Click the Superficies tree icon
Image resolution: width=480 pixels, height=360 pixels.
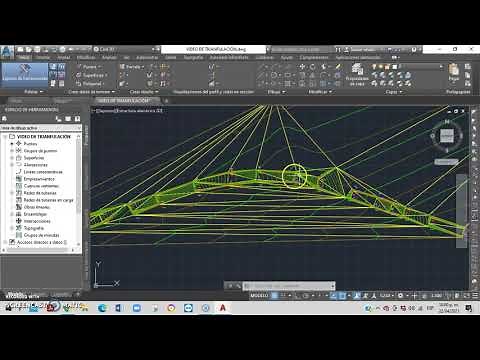tap(19, 158)
